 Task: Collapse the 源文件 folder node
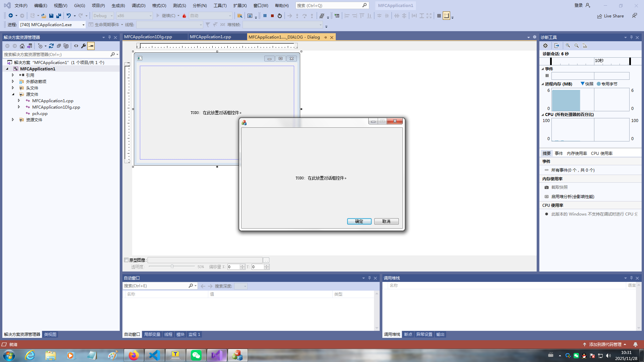tap(13, 94)
